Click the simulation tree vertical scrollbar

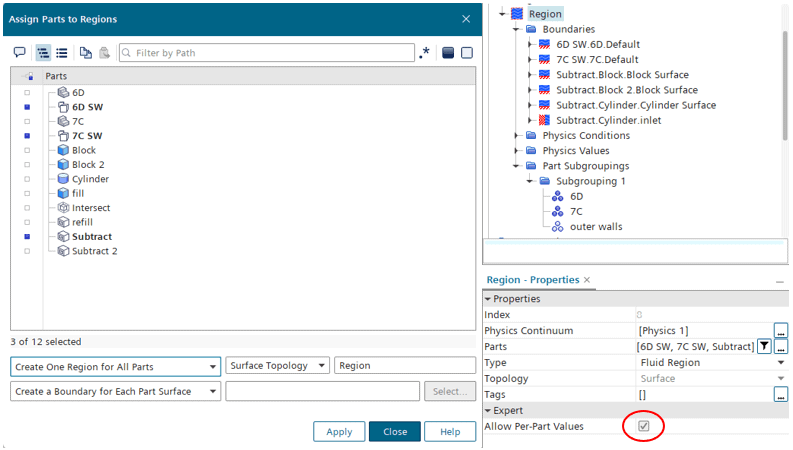(x=785, y=84)
